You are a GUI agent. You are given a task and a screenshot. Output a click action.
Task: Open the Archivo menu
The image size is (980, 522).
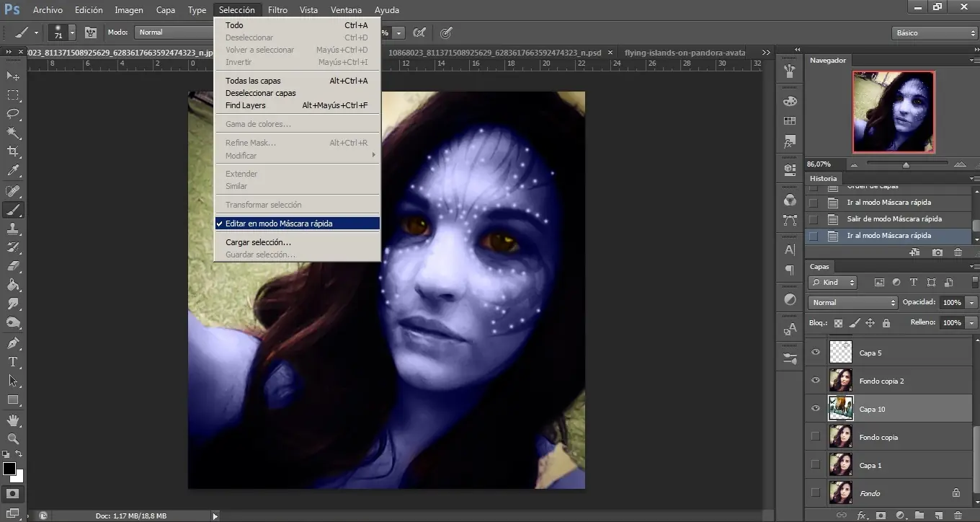(48, 10)
